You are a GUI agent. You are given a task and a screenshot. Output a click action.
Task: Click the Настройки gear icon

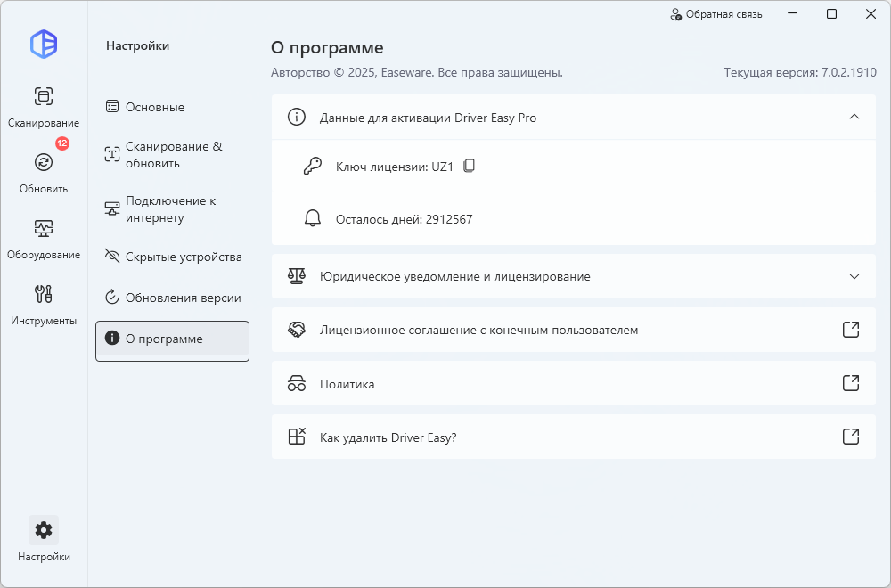click(x=44, y=530)
